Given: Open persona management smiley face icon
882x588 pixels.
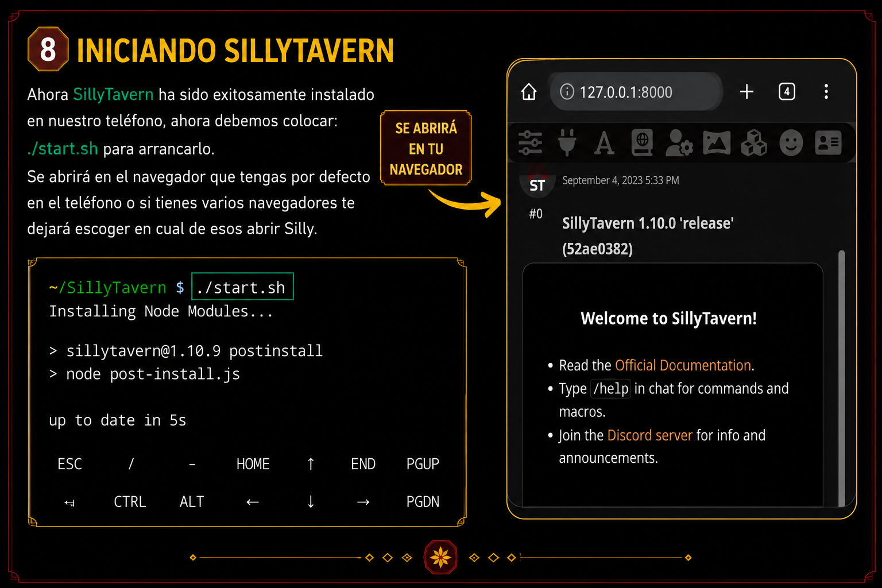Looking at the screenshot, I should click(x=791, y=143).
